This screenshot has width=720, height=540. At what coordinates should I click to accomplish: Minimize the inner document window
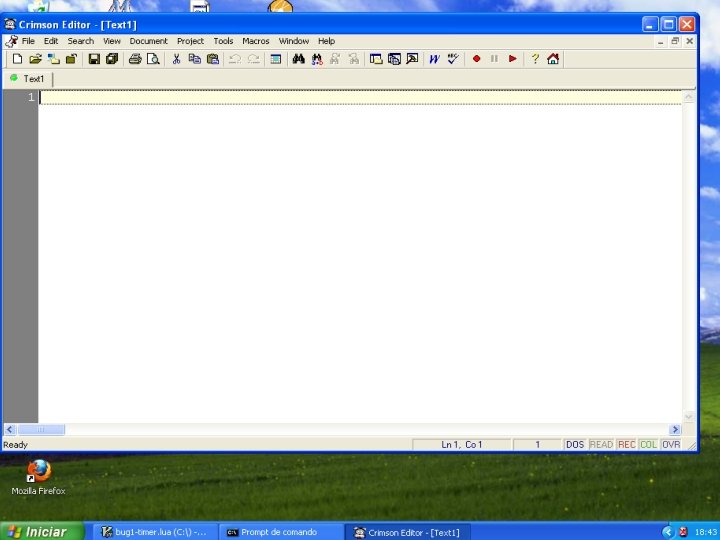[x=660, y=41]
